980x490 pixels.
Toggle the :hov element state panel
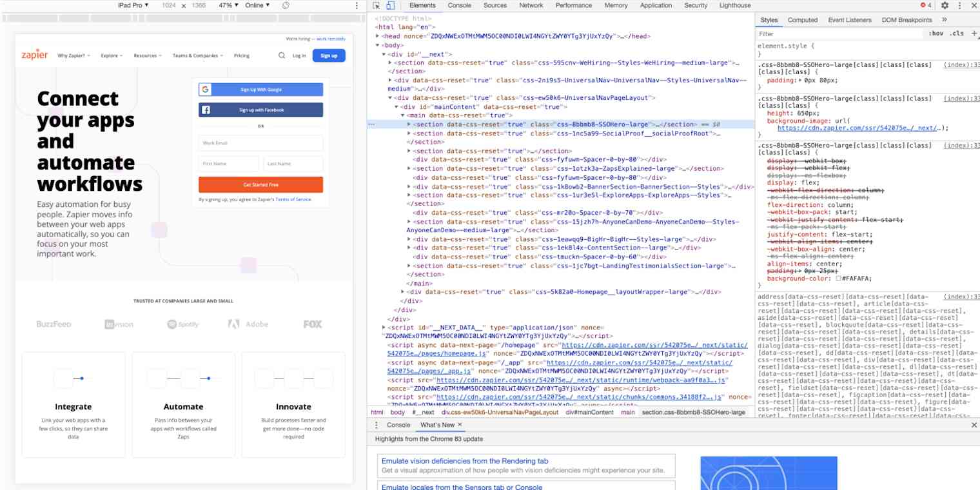click(x=936, y=33)
